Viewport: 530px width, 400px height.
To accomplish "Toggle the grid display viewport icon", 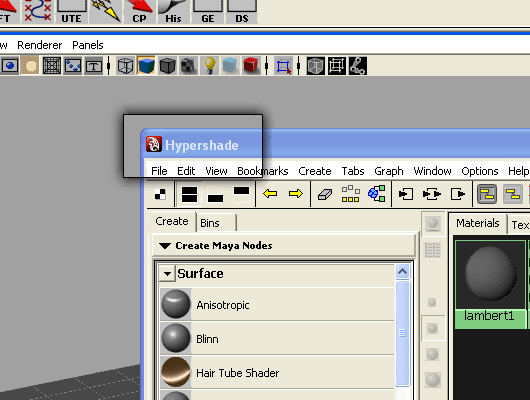I will click(x=52, y=66).
